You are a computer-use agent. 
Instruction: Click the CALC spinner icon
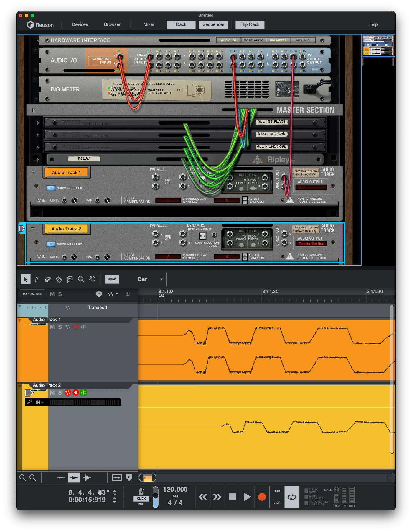coord(336,490)
